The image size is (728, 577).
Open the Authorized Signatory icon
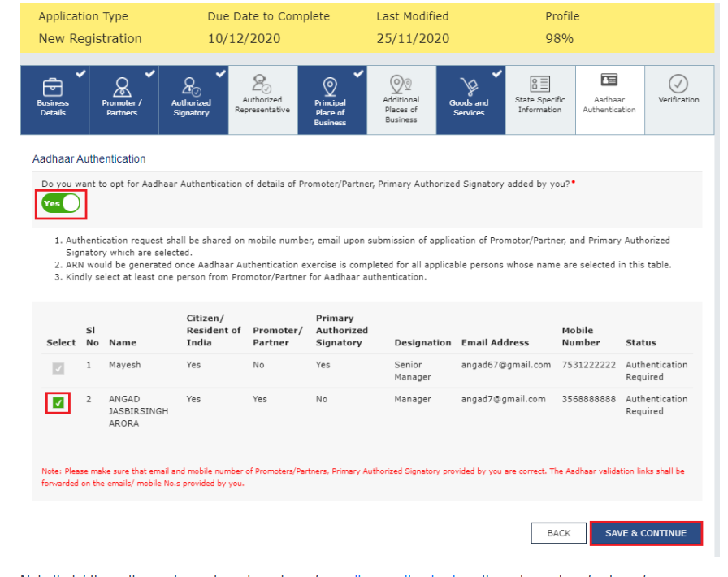pyautogui.click(x=191, y=87)
